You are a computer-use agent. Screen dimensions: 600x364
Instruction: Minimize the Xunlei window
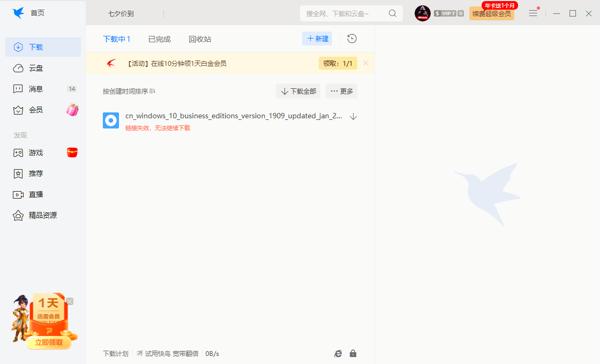tap(557, 13)
